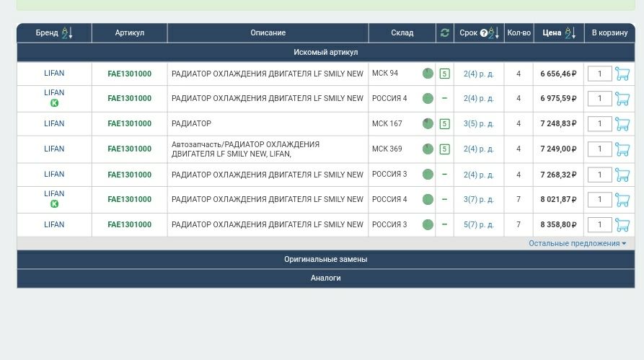Open delivery term 5(7) р. д. link
Screen dimensions: 644x360
coord(478,225)
